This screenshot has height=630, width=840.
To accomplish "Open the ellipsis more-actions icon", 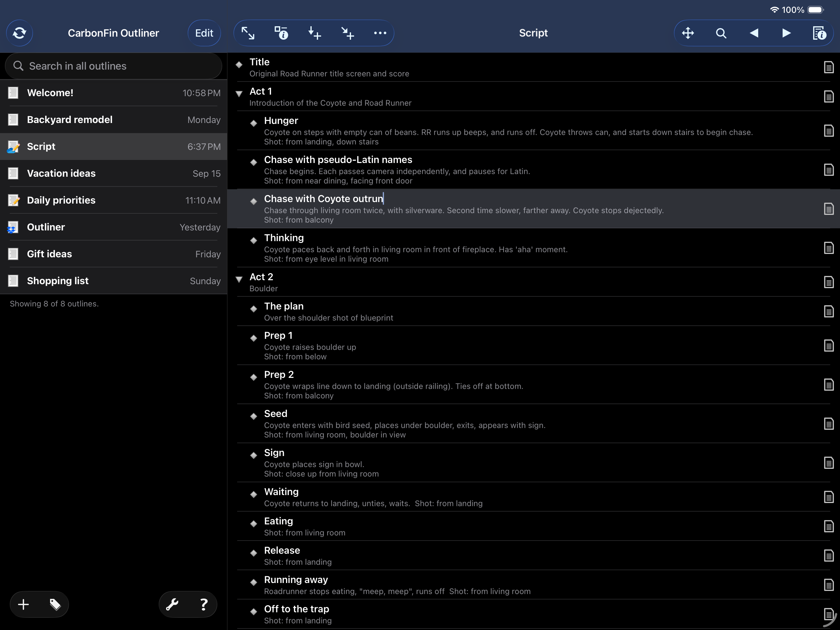I will (380, 33).
